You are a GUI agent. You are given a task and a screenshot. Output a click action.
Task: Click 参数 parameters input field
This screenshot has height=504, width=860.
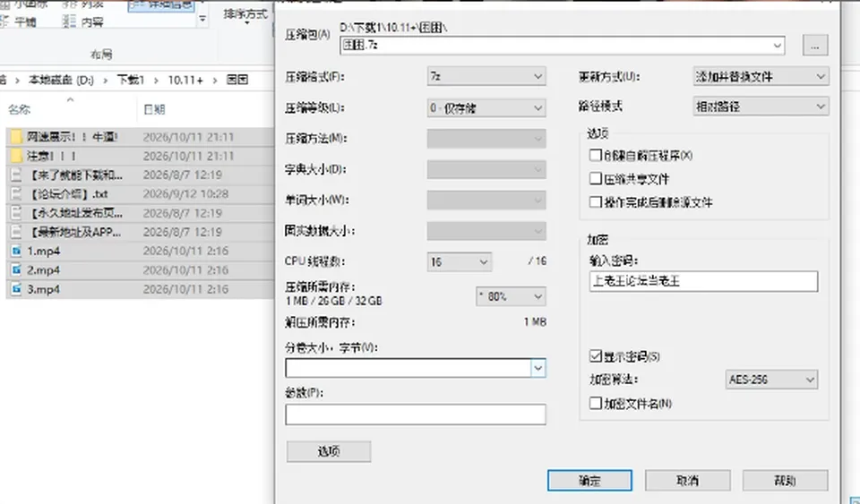(415, 414)
